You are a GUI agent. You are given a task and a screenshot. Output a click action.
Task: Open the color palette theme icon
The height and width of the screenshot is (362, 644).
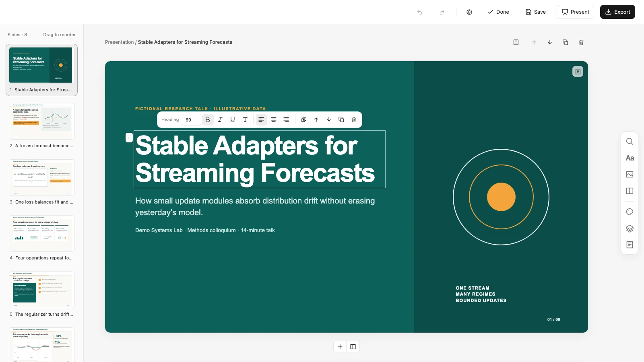point(630,212)
